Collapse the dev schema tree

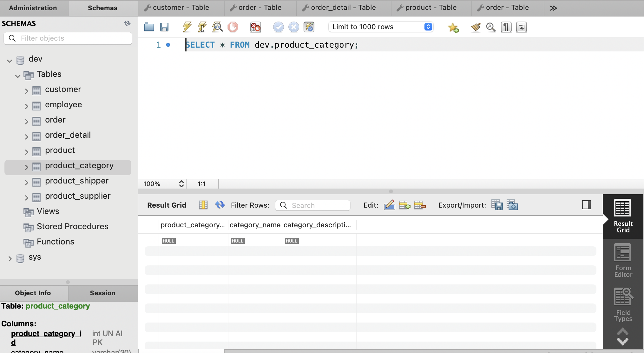(10, 60)
